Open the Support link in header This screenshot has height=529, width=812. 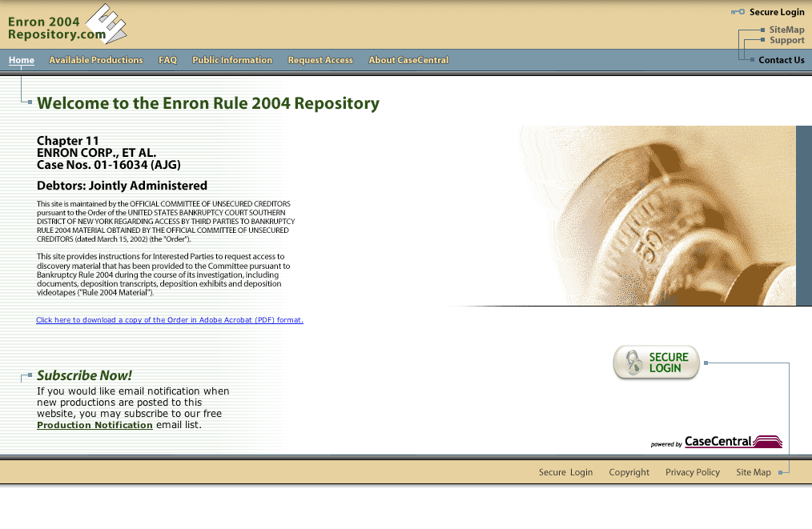786,40
